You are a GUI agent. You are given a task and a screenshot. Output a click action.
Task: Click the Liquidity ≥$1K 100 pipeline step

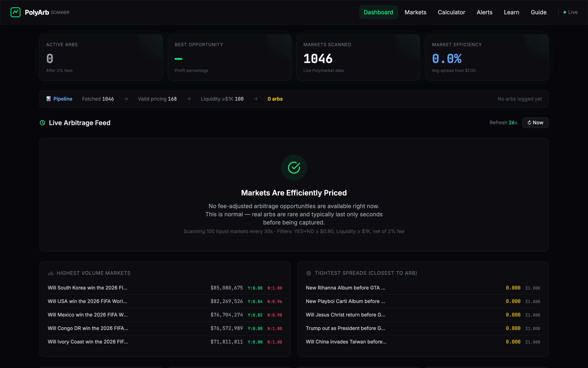click(x=222, y=99)
